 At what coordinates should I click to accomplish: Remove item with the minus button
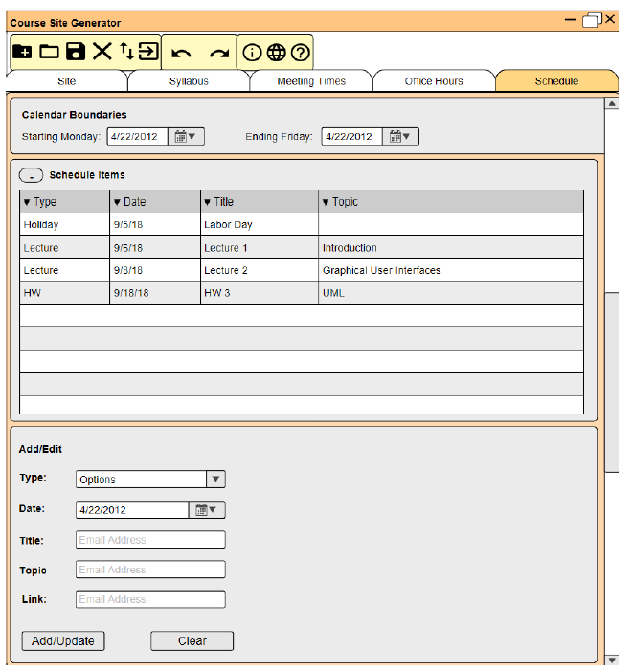click(x=31, y=175)
